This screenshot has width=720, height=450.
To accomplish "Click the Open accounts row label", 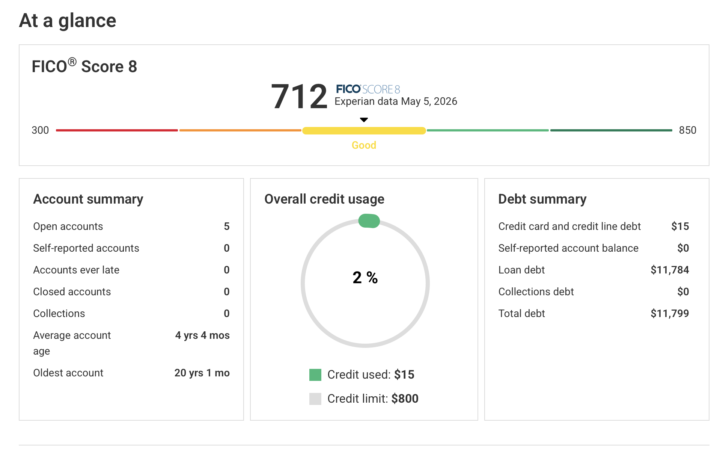I will [68, 226].
